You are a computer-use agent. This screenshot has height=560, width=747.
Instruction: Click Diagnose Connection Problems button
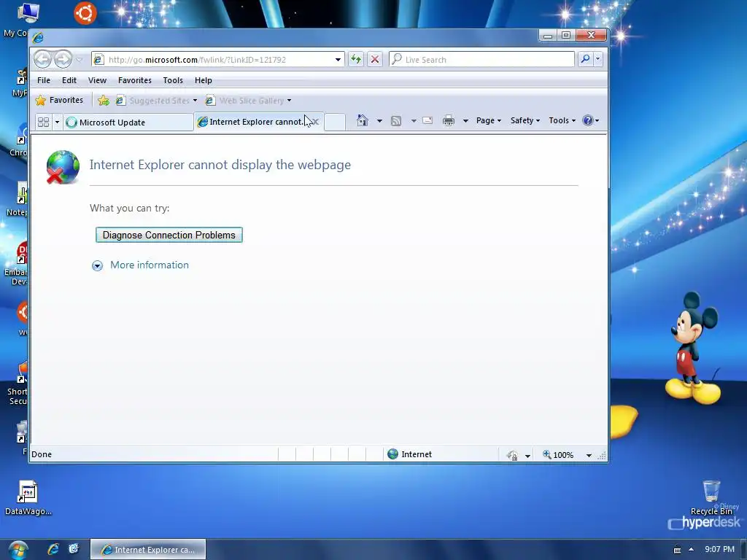pos(169,235)
